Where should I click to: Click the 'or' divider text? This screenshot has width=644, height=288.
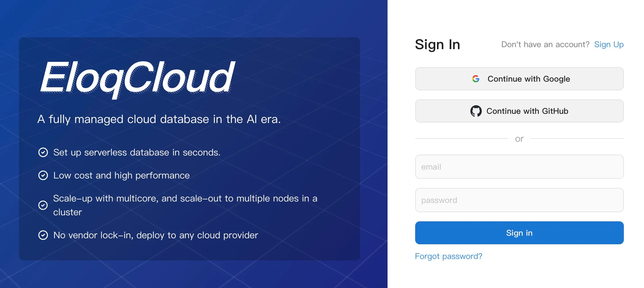[x=519, y=139]
